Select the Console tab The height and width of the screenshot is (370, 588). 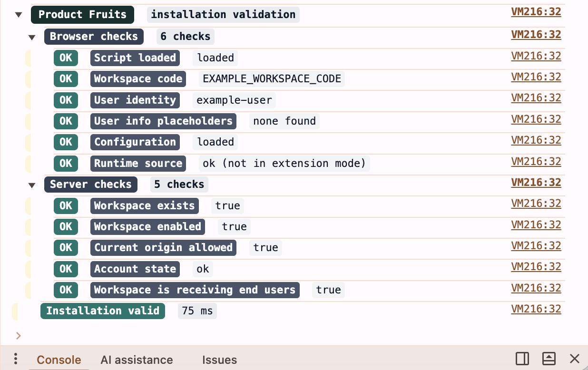[59, 360]
